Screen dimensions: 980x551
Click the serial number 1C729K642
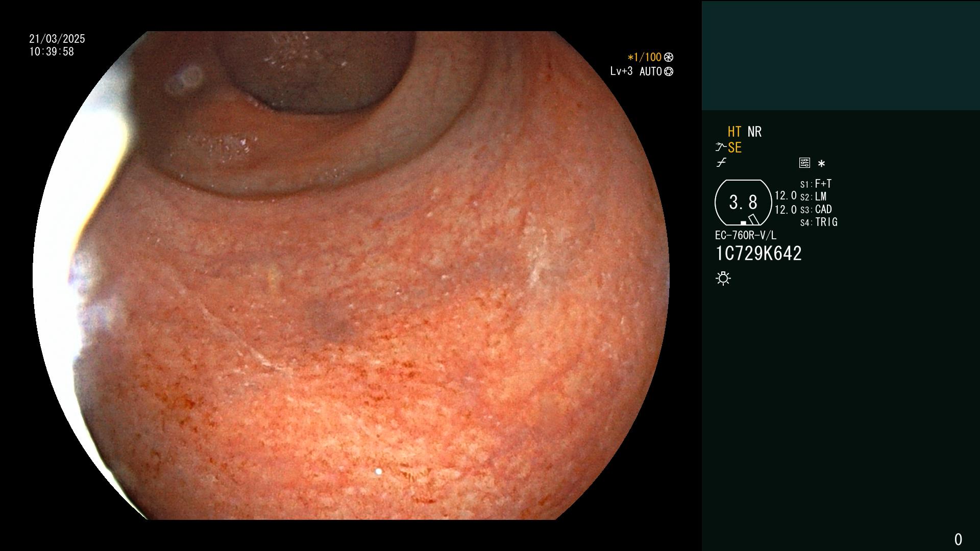click(758, 254)
